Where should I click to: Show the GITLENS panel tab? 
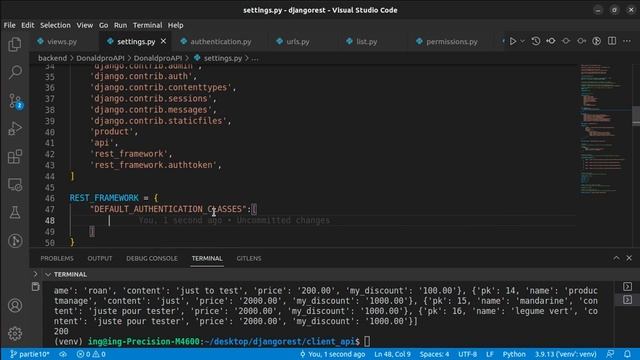click(249, 258)
